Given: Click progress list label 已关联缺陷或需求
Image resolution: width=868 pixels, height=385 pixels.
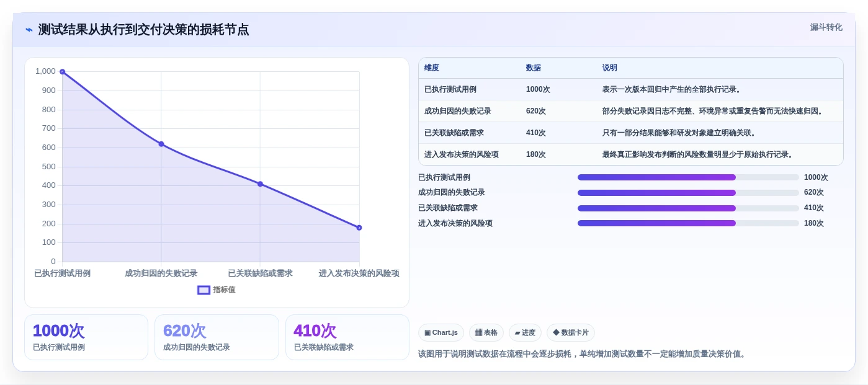Looking at the screenshot, I should pyautogui.click(x=448, y=208).
